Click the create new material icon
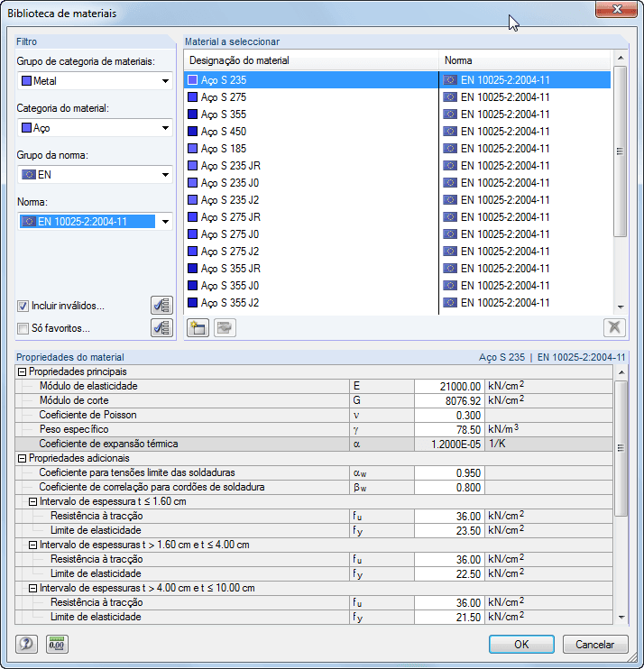The height and width of the screenshot is (669, 644). tap(198, 327)
